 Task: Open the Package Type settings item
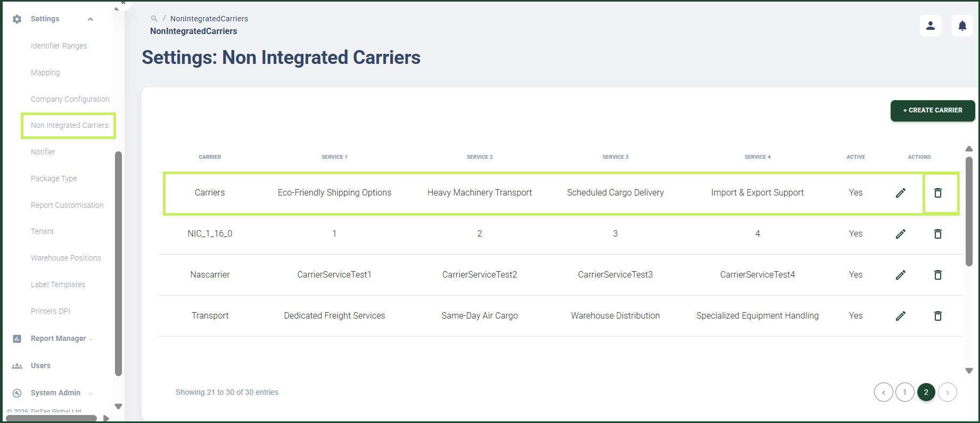coord(54,178)
